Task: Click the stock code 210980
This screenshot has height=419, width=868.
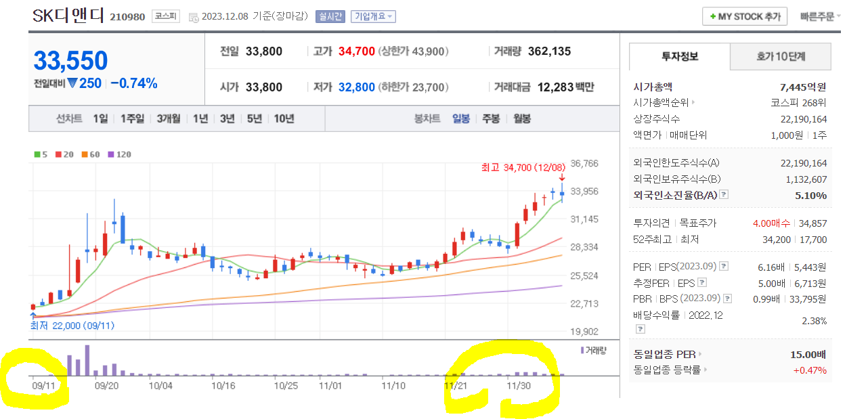Action: pyautogui.click(x=127, y=17)
